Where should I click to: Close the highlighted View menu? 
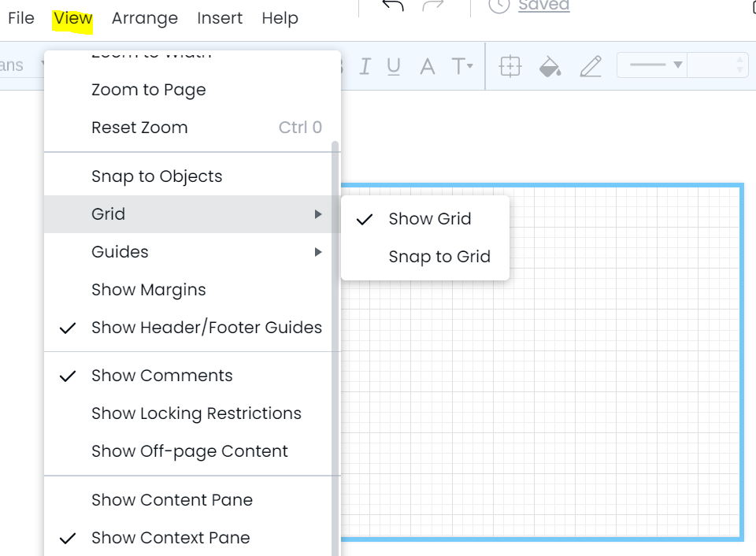(x=72, y=18)
